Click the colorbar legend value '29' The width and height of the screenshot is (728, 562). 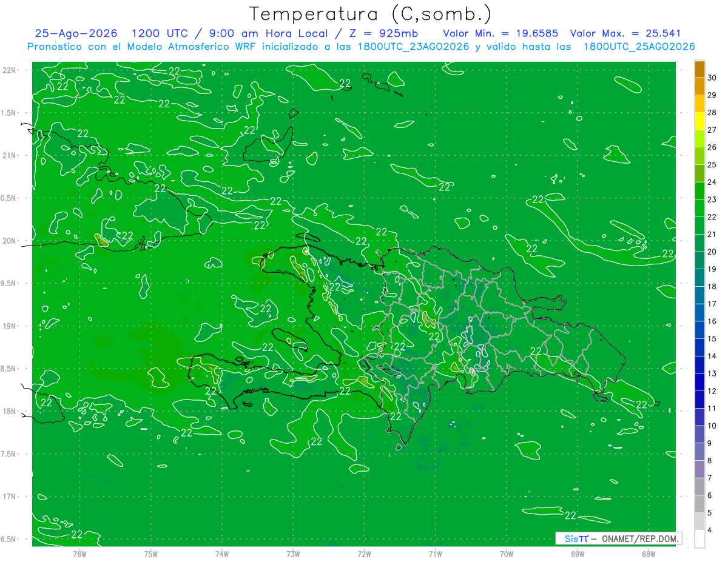712,95
